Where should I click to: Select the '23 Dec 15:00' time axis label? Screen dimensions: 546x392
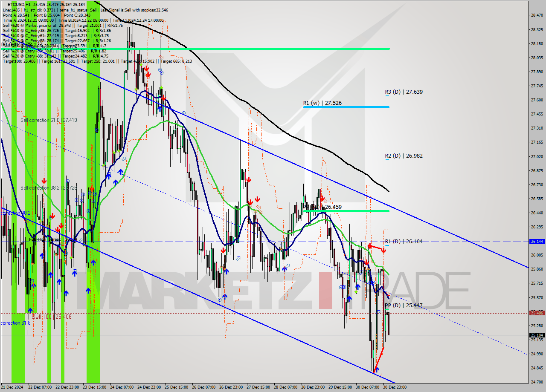pyautogui.click(x=94, y=387)
